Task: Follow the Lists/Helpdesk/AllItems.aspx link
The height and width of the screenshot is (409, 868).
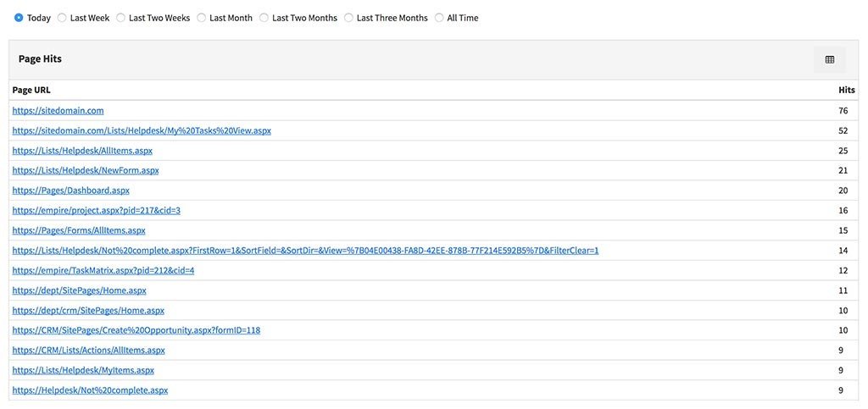Action: click(x=82, y=151)
